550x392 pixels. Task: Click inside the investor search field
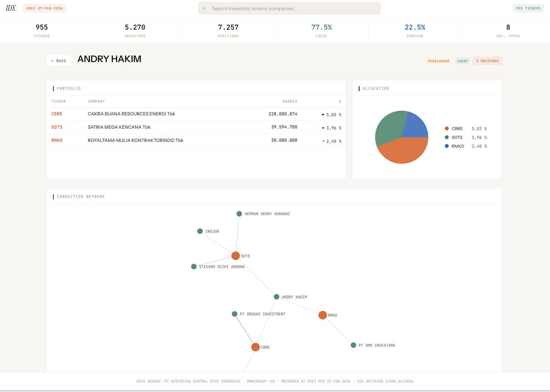coord(289,8)
